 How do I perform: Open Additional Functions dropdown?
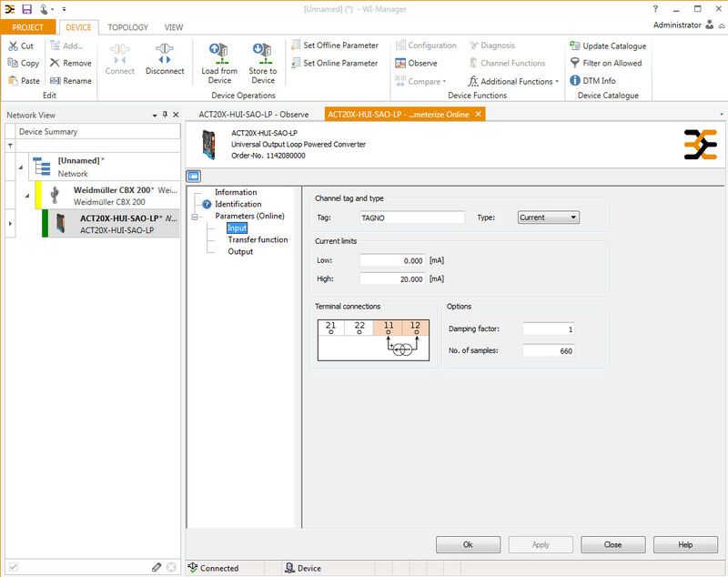513,81
